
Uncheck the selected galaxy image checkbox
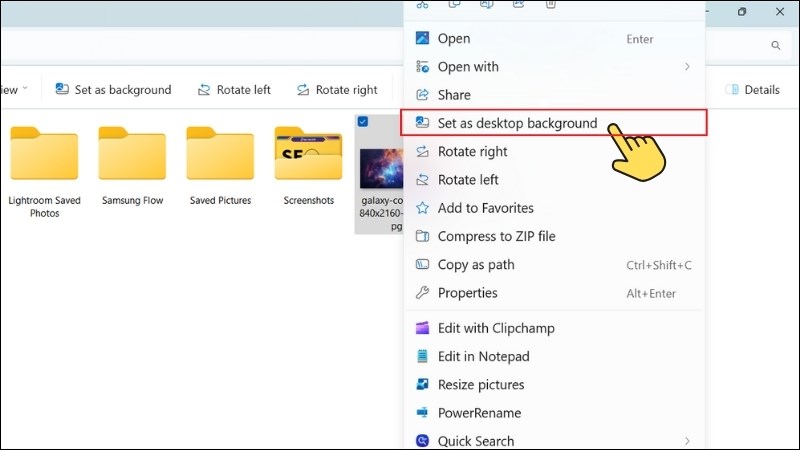click(362, 122)
